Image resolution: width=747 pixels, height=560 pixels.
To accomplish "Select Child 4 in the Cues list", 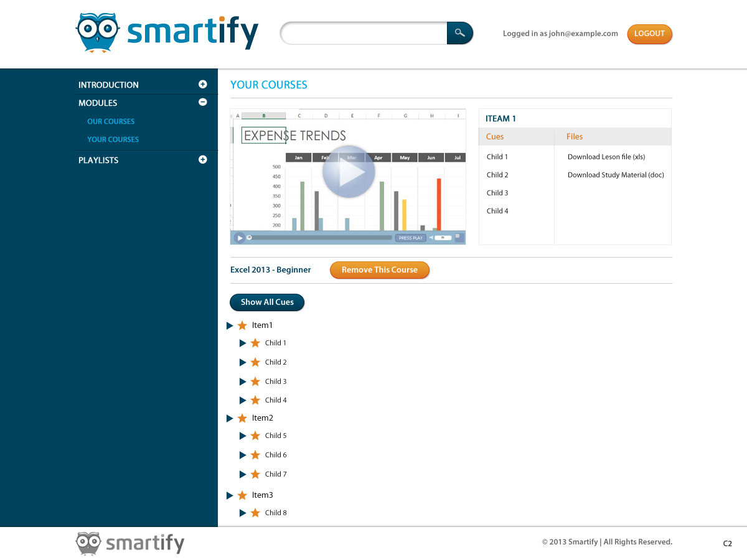I will point(497,211).
